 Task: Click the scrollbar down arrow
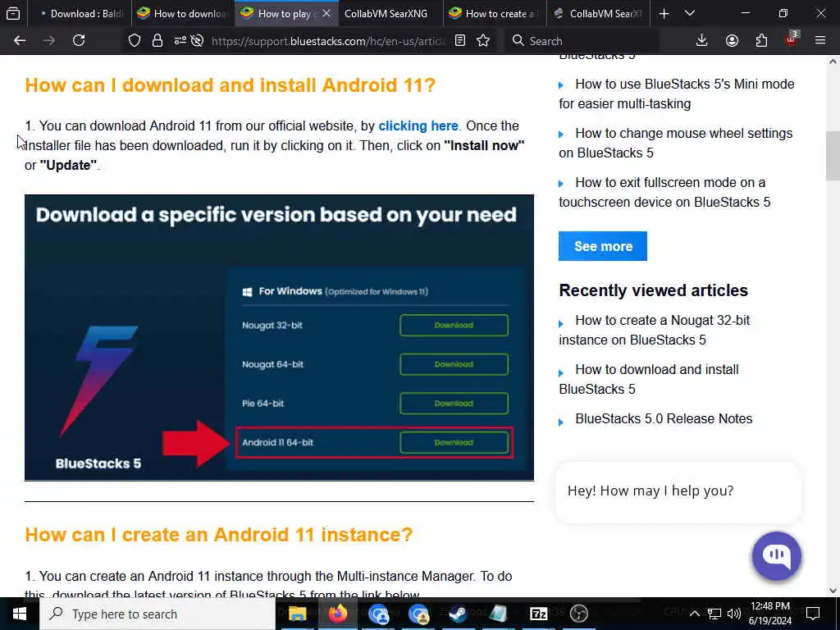tap(833, 591)
